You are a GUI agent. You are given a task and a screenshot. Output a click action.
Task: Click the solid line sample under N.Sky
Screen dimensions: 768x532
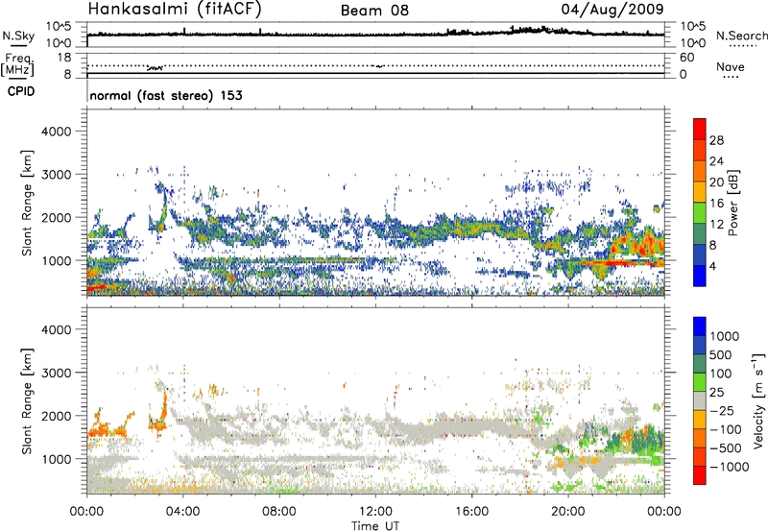click(x=18, y=45)
